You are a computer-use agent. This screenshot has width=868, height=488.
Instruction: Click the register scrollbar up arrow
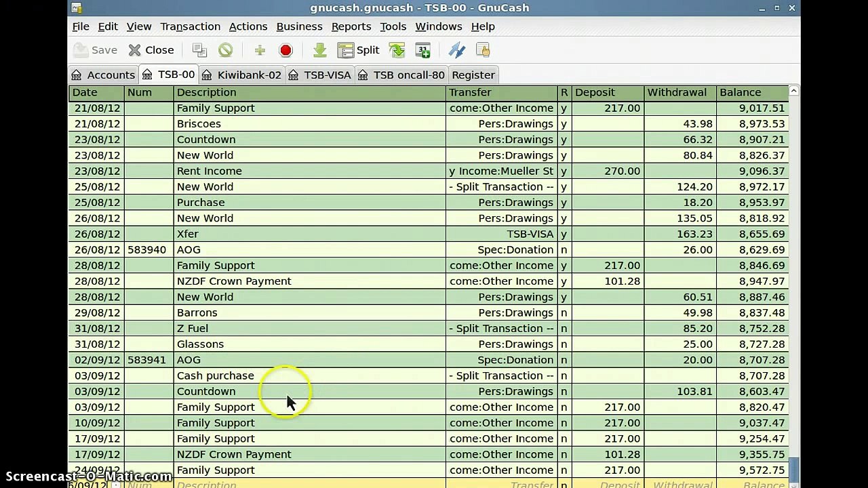point(793,91)
